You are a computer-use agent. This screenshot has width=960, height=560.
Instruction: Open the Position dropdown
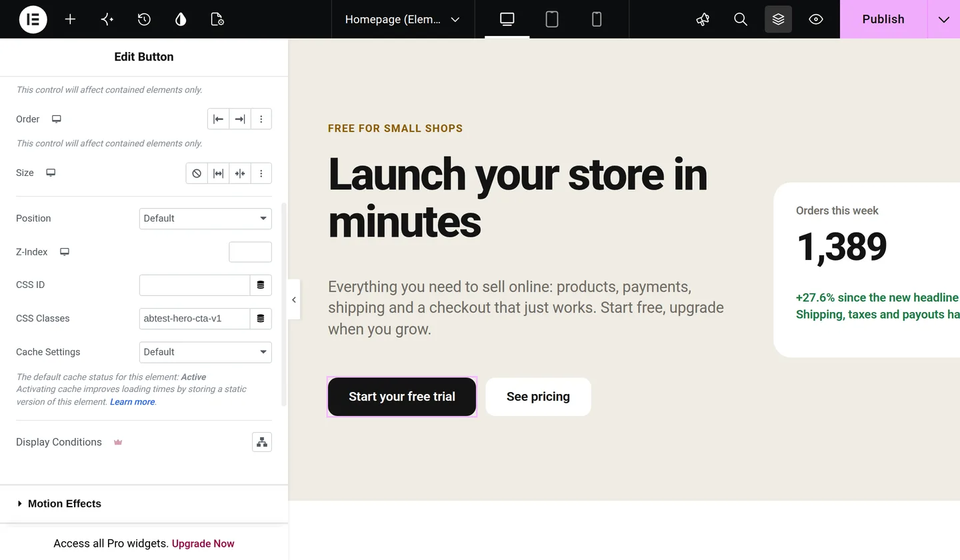click(205, 219)
